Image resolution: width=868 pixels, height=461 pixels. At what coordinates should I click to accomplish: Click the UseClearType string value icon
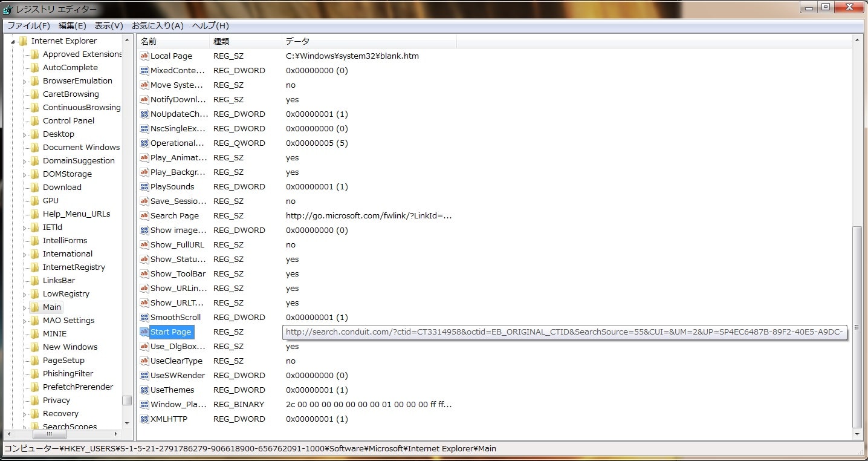point(144,361)
